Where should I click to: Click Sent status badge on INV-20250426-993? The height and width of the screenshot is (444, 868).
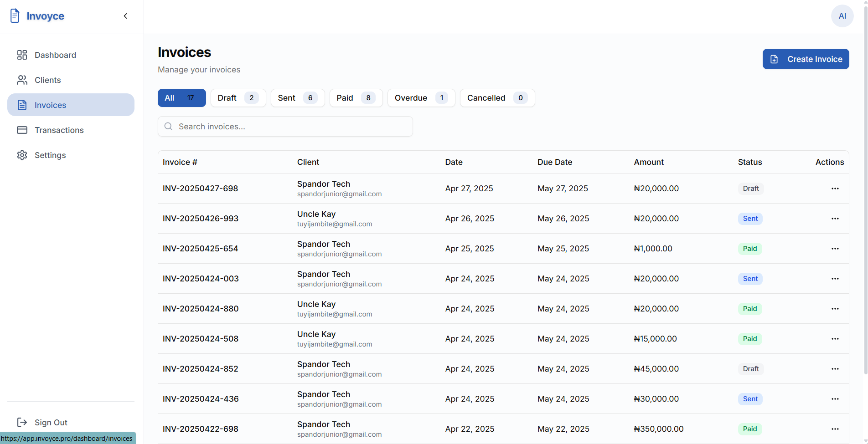coord(750,219)
